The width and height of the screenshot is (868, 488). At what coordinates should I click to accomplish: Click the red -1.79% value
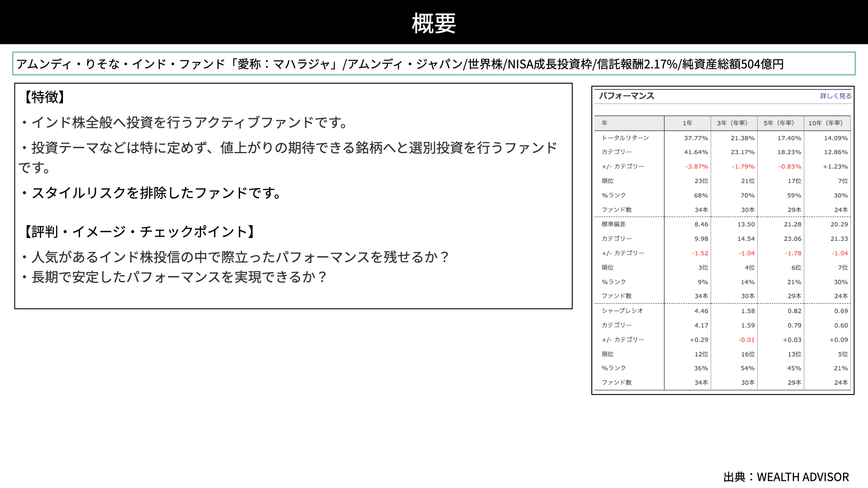tap(743, 167)
